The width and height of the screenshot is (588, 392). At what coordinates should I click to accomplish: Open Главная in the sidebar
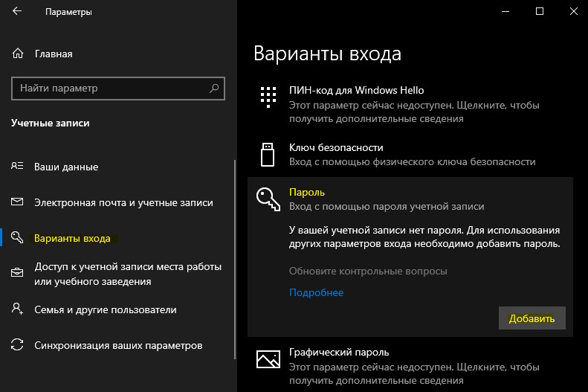coord(54,54)
